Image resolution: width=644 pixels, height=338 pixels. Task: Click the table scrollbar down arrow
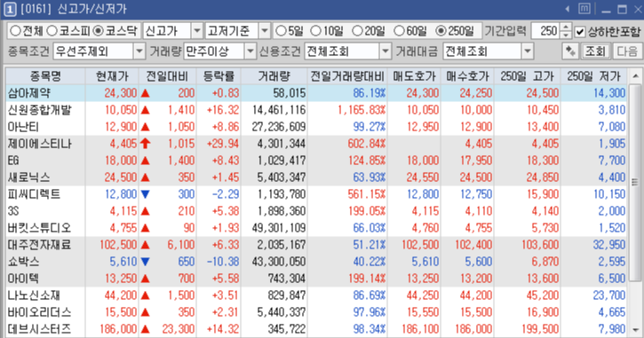[x=635, y=330]
